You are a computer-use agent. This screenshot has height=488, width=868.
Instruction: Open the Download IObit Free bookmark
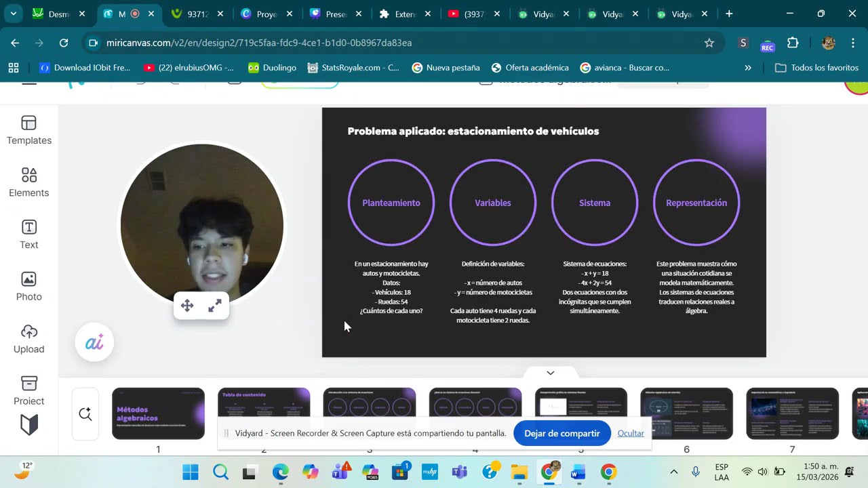pyautogui.click(x=85, y=68)
